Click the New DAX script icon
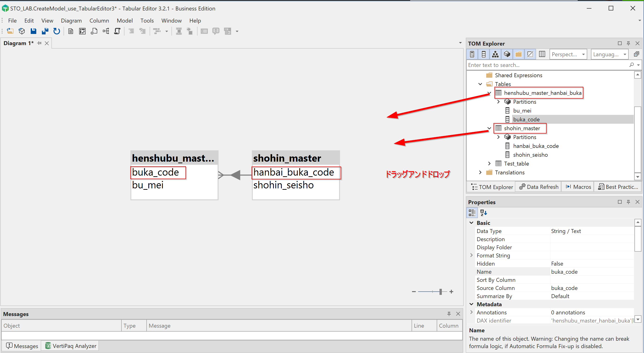 click(x=94, y=31)
